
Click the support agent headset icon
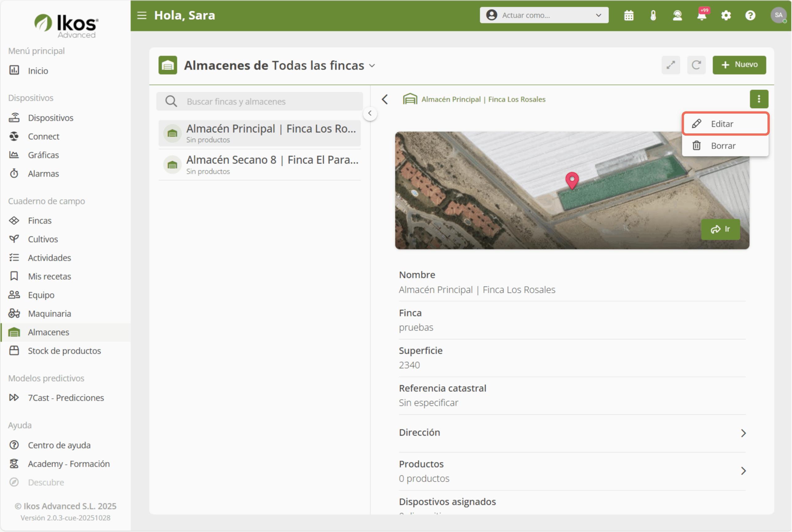(677, 15)
